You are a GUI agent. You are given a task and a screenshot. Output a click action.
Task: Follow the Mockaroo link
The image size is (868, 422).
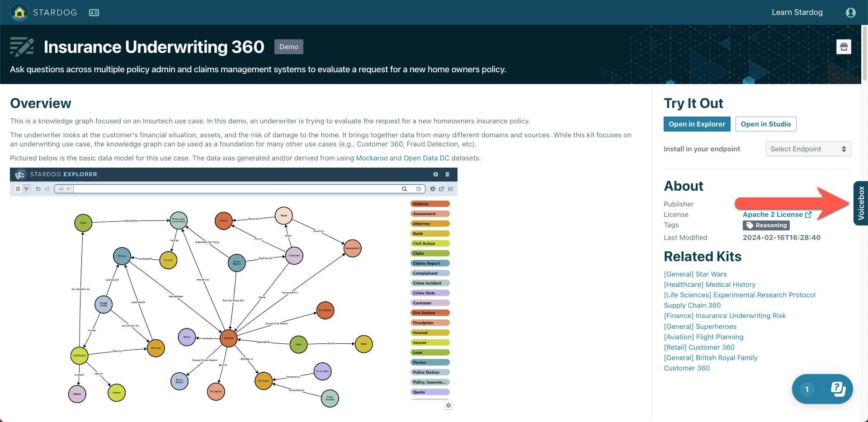click(372, 158)
